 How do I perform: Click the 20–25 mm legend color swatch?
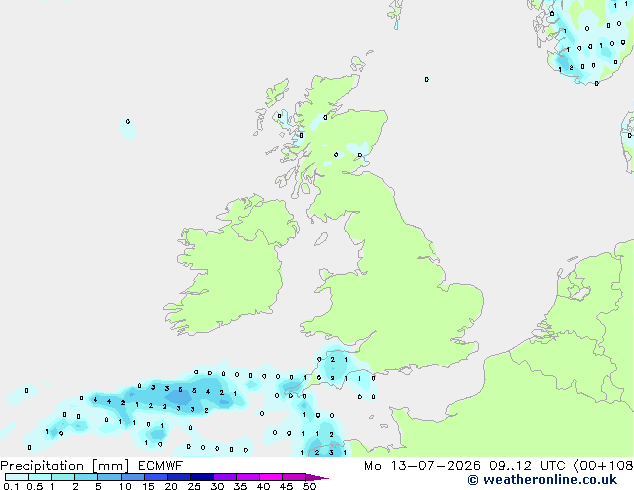point(179,477)
